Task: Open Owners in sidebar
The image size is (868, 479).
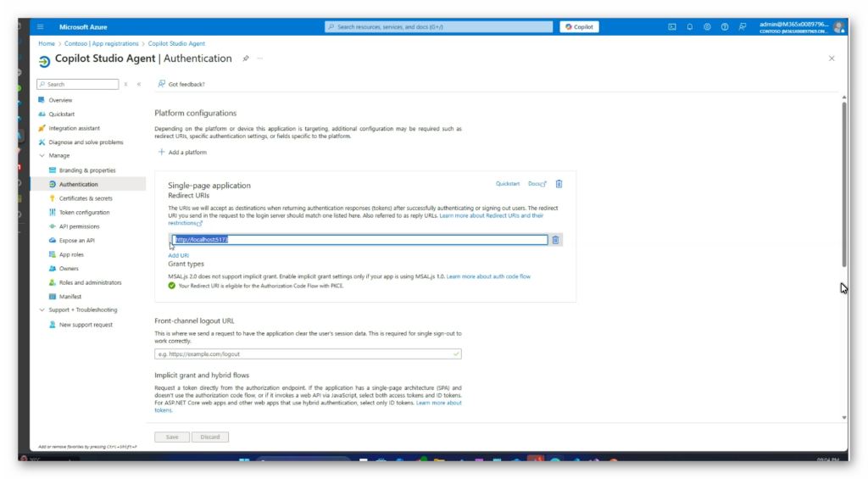Action: coord(69,269)
